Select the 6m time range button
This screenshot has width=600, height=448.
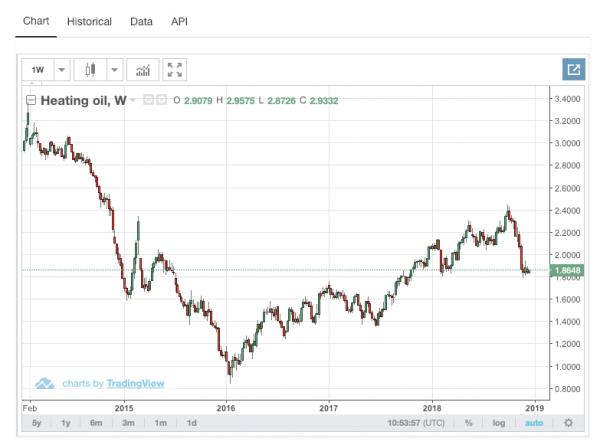(97, 424)
